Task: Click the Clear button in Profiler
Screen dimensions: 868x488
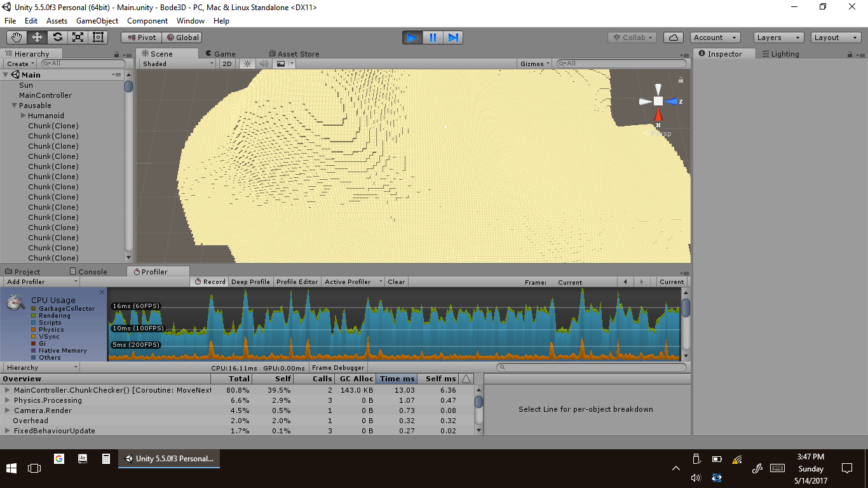Action: pos(396,281)
